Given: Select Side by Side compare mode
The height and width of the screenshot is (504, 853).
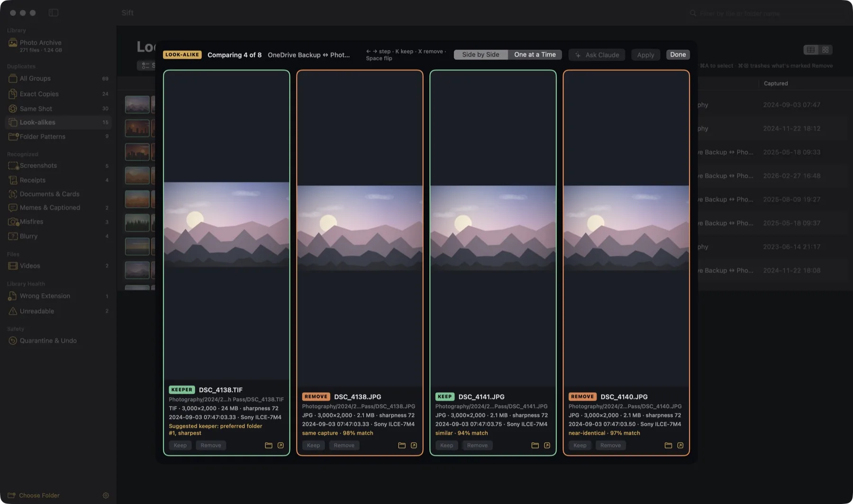Looking at the screenshot, I should point(481,54).
